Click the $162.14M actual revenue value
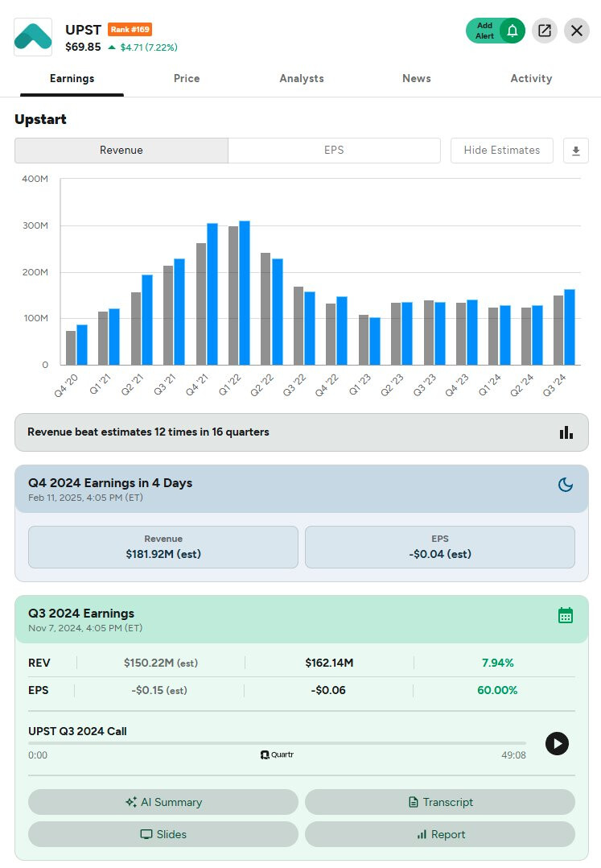The height and width of the screenshot is (868, 601). pos(329,663)
